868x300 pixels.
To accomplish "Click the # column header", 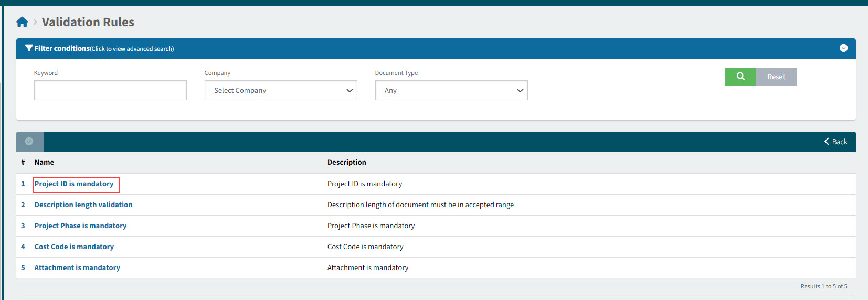I will click(x=23, y=163).
